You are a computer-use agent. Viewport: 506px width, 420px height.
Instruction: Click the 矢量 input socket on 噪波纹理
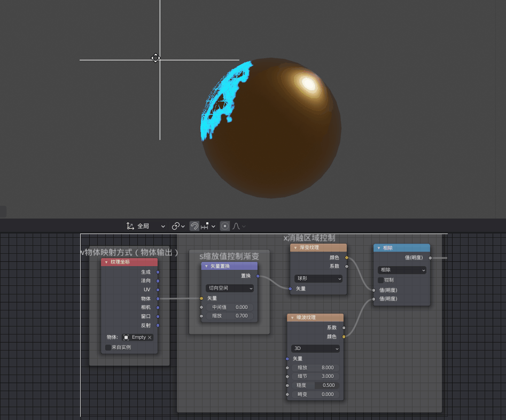pos(287,359)
